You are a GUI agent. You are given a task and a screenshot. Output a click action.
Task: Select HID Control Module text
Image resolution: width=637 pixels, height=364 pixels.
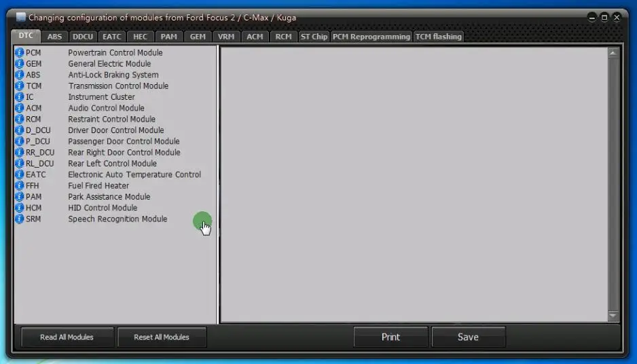click(103, 208)
